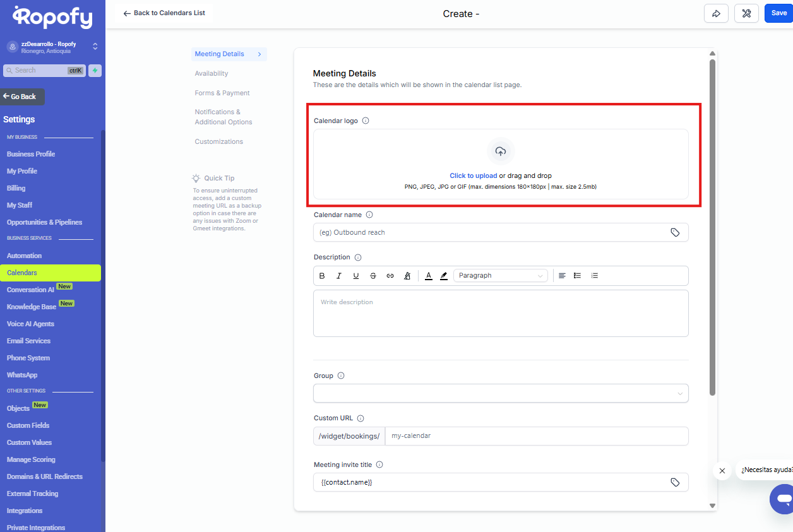
Task: Open the Forms & Payment tab
Action: [x=222, y=93]
